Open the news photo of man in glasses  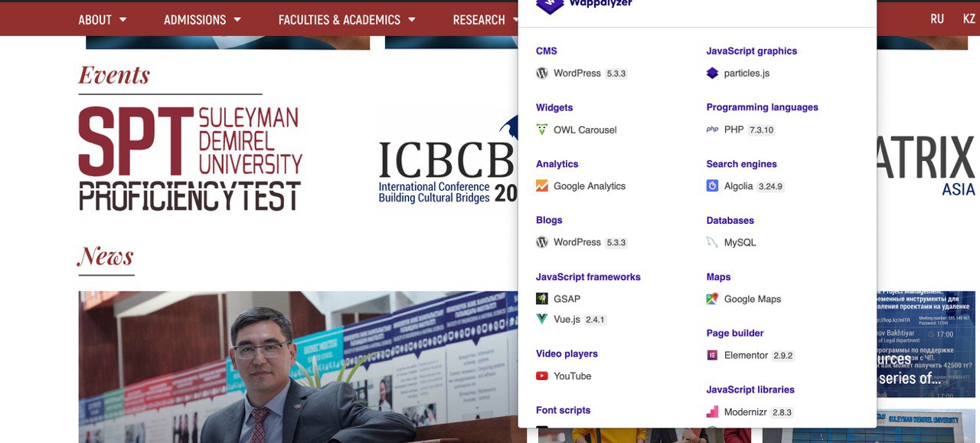[299, 367]
